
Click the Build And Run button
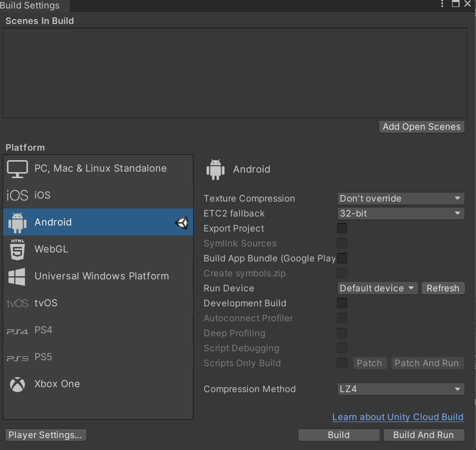424,435
